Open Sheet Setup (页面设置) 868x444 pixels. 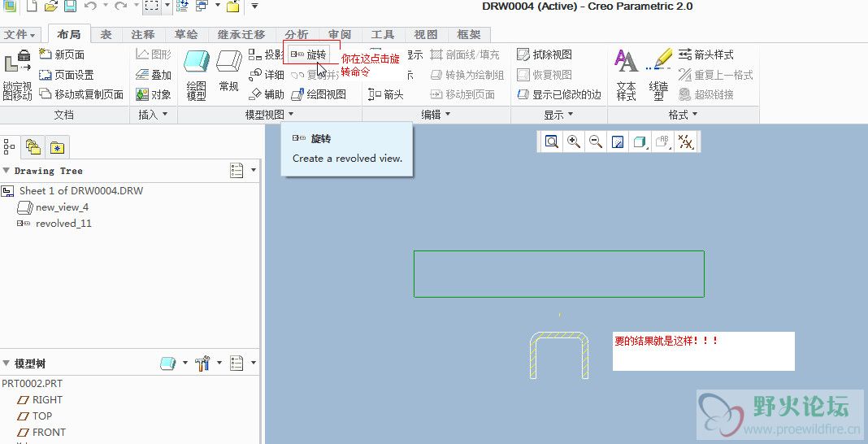pos(67,75)
